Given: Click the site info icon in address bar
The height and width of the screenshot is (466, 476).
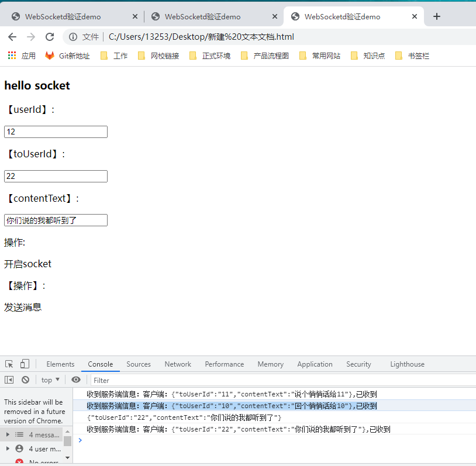Looking at the screenshot, I should (x=73, y=37).
